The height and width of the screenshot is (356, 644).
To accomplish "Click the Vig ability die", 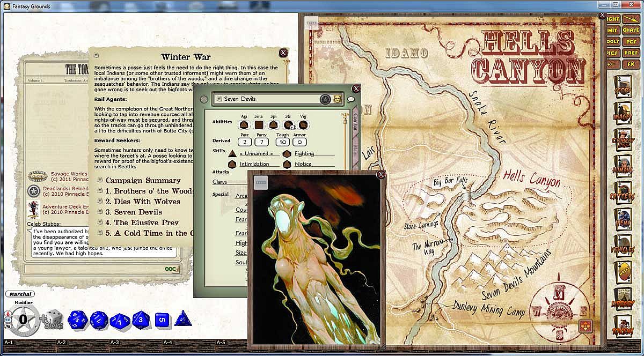I will tap(304, 125).
